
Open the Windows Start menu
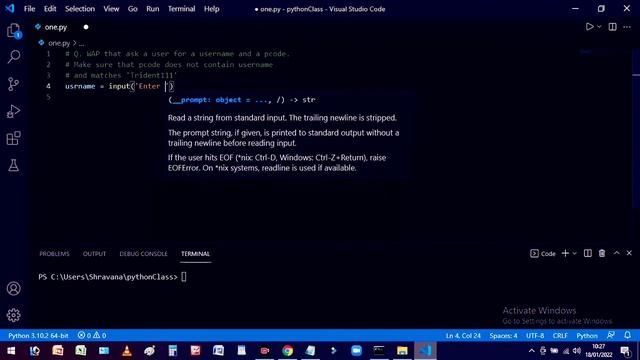[11, 351]
